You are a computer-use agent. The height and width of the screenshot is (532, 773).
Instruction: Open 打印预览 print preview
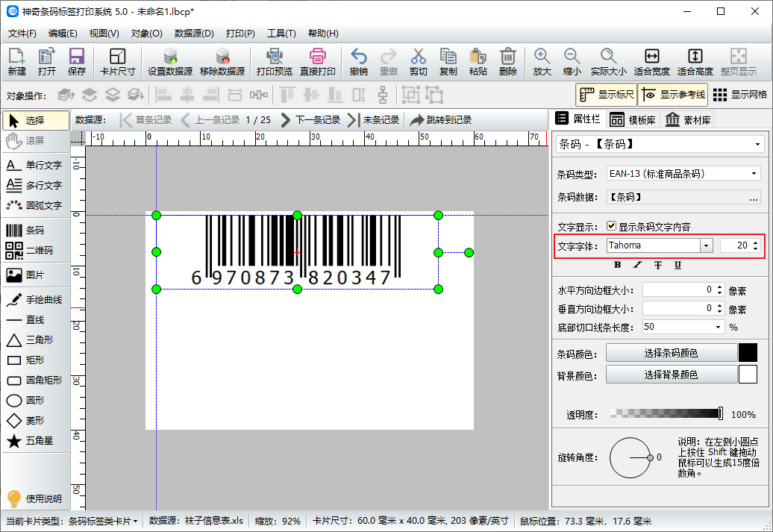coord(274,62)
